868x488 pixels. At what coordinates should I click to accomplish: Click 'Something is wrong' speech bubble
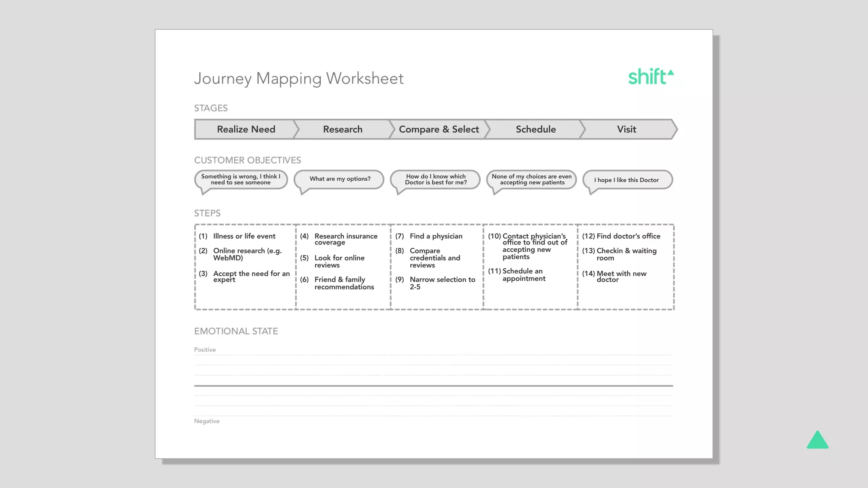[x=240, y=180]
